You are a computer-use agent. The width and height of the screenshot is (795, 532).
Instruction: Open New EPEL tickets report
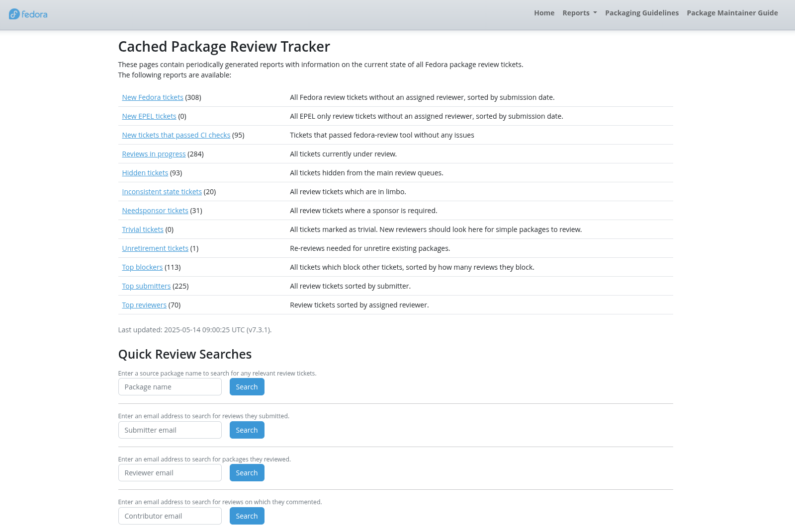coord(149,116)
